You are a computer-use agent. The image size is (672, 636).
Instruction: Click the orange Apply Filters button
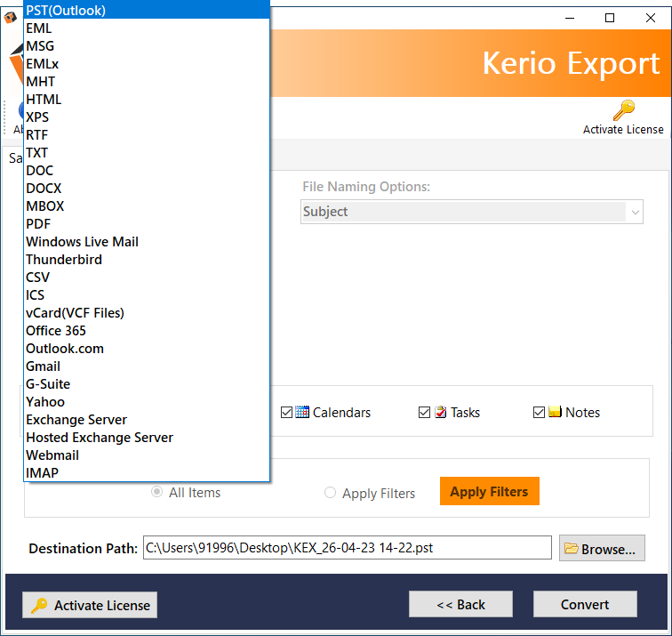(x=490, y=491)
